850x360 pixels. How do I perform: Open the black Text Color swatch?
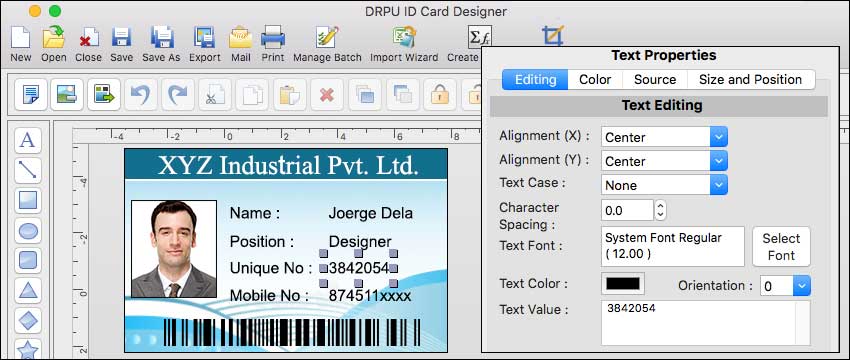point(623,284)
